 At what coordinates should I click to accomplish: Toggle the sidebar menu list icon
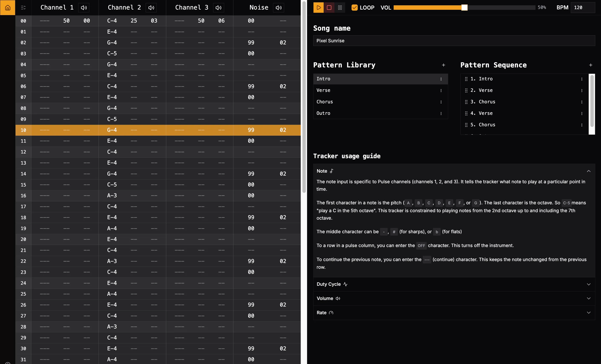click(23, 8)
